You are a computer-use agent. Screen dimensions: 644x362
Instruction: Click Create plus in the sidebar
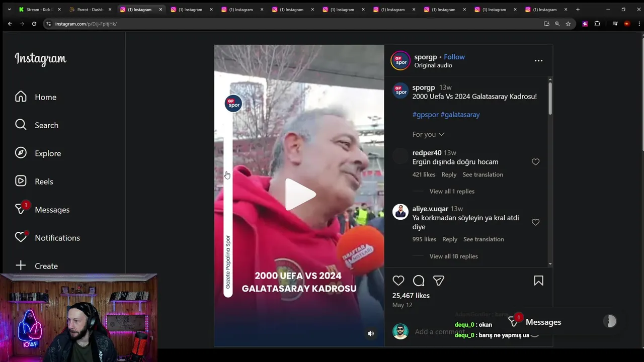(x=36, y=265)
